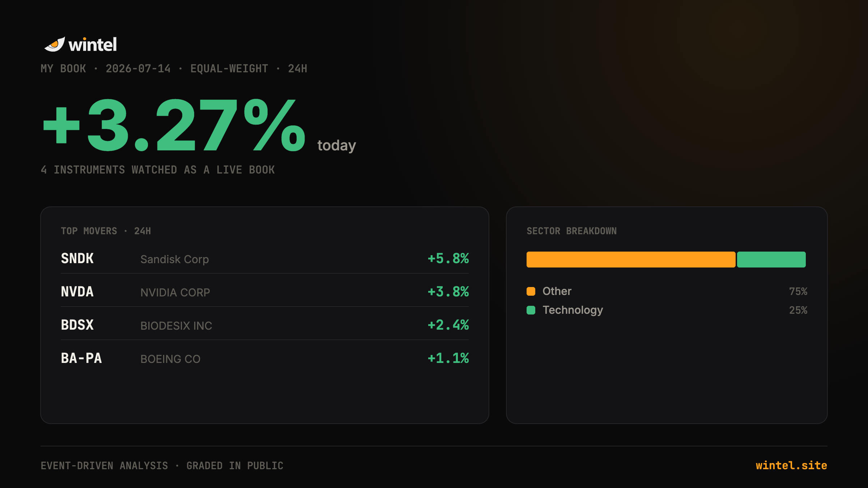Click the BOEING CO company name
The height and width of the screenshot is (488, 868).
point(170,359)
